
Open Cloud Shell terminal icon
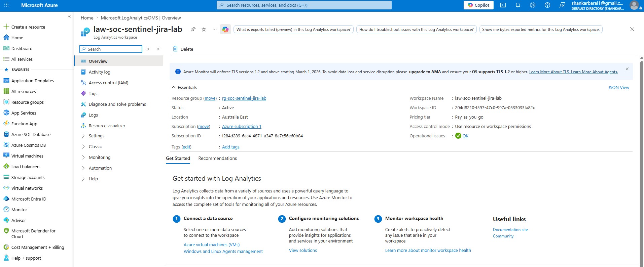(x=503, y=5)
